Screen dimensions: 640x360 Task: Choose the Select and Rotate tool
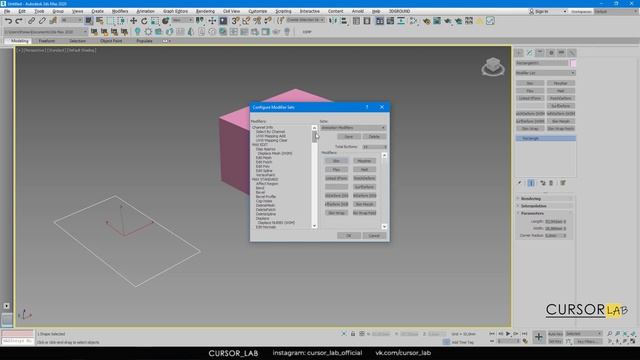(144, 21)
